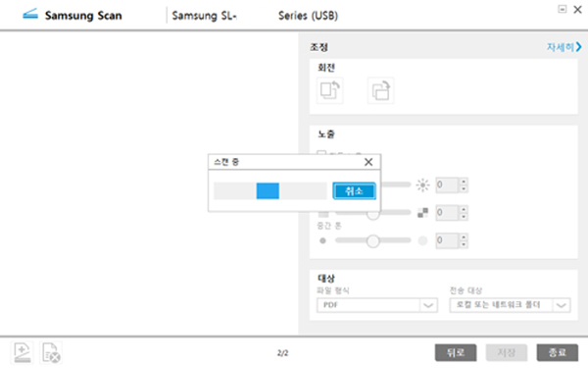This screenshot has width=588, height=368.
Task: Exit with the 종료 button
Action: click(558, 352)
